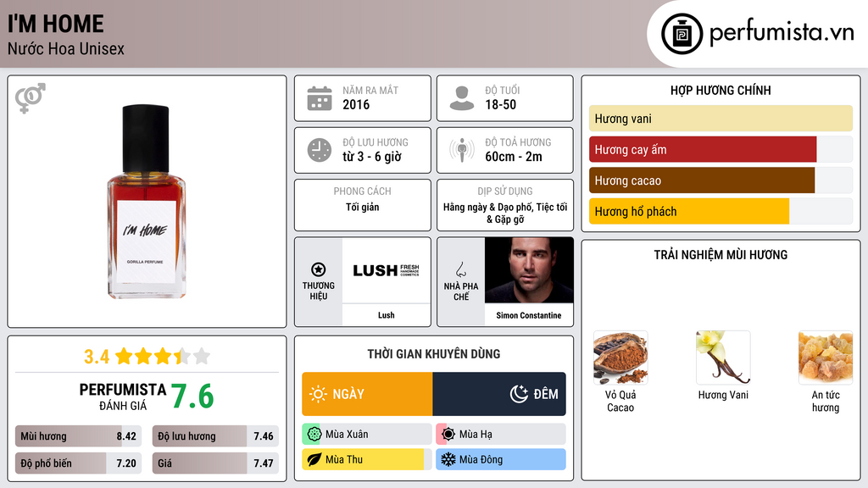868x488 pixels.
Task: Click the sillage value 60cm - 2m
Action: coord(514,157)
